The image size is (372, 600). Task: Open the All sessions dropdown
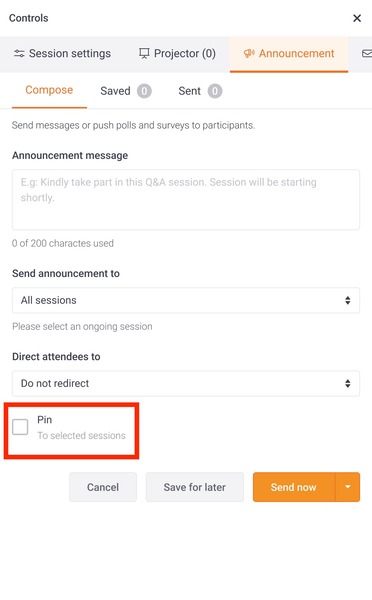click(186, 300)
